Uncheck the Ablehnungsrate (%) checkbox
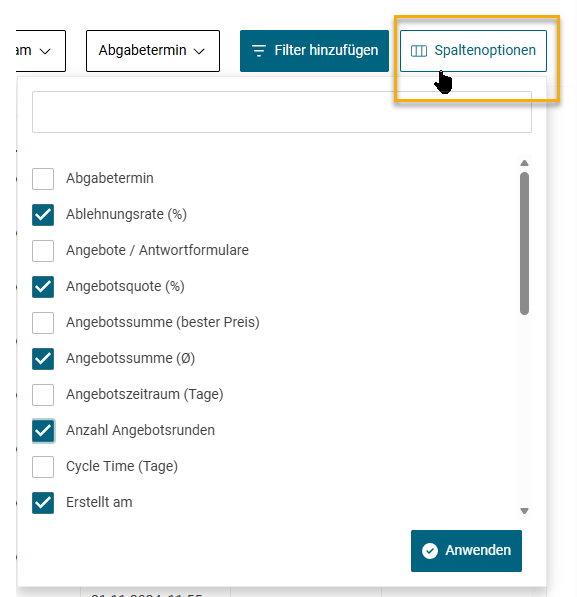This screenshot has width=577, height=597. click(43, 215)
